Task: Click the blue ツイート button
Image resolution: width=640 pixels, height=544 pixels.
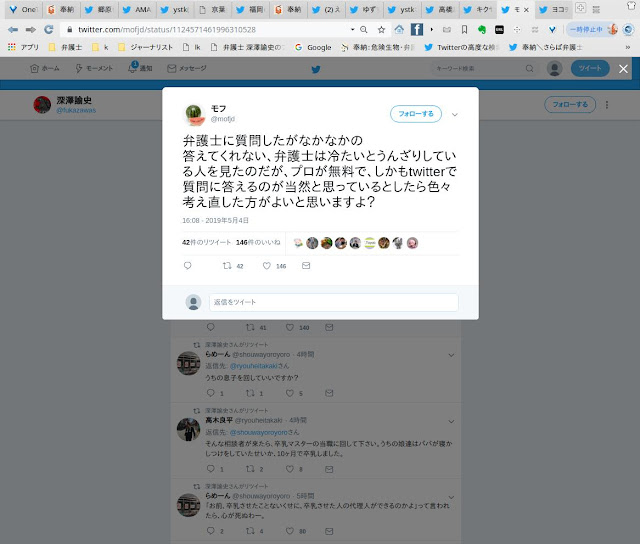Action: tap(590, 68)
